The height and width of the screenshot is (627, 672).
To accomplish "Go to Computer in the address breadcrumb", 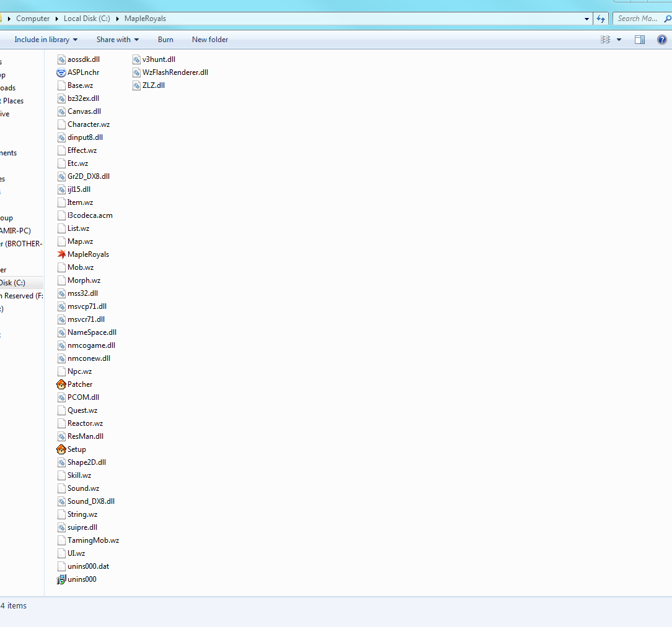I will pos(33,19).
